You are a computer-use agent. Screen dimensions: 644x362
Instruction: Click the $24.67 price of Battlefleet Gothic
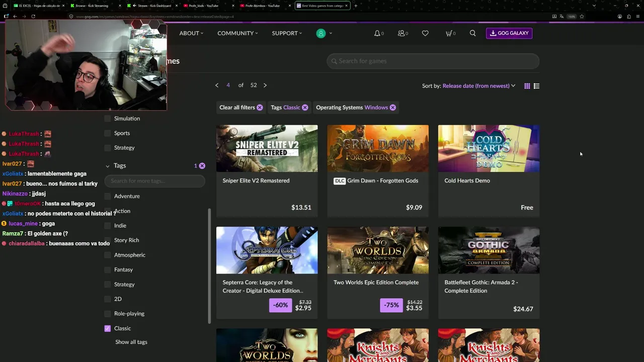(523, 309)
